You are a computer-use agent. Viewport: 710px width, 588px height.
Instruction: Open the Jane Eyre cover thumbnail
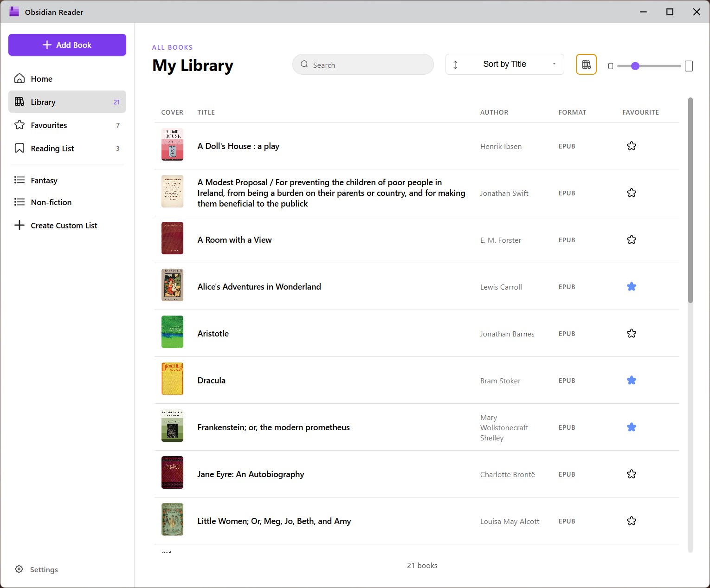coord(172,472)
